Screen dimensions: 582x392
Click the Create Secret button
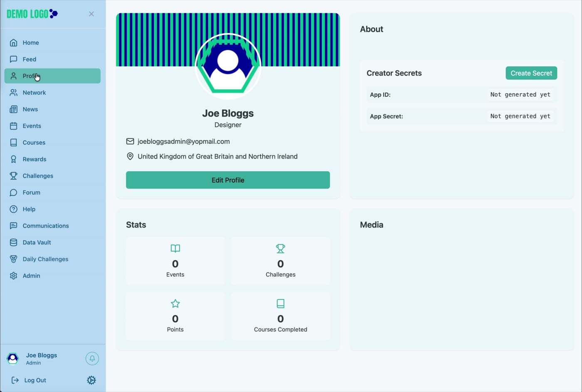click(531, 73)
